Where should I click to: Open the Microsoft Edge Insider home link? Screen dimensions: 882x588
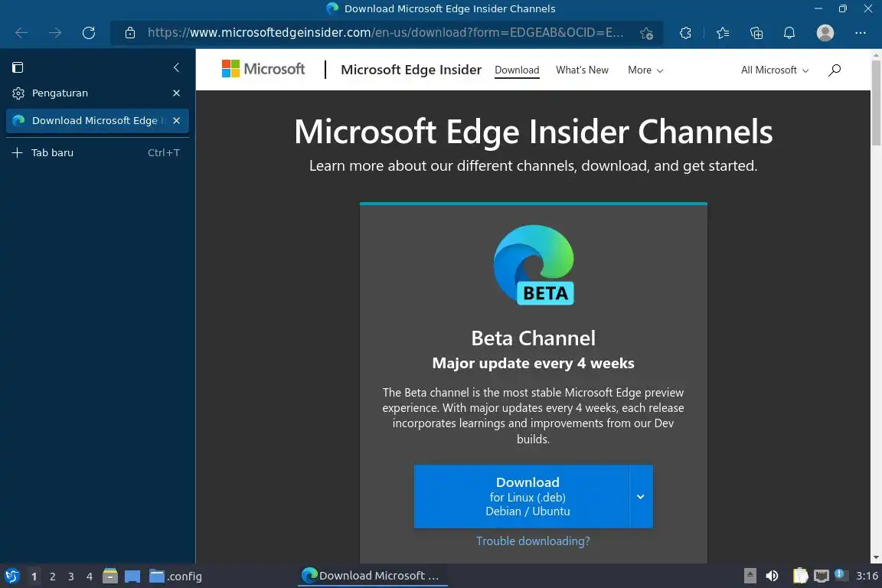pos(411,70)
